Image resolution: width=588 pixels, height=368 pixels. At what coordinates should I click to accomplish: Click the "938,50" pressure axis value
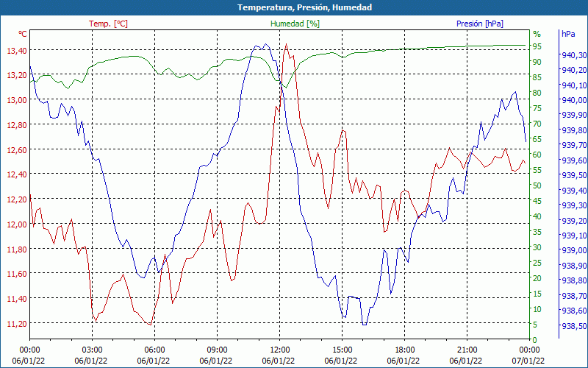(x=574, y=325)
